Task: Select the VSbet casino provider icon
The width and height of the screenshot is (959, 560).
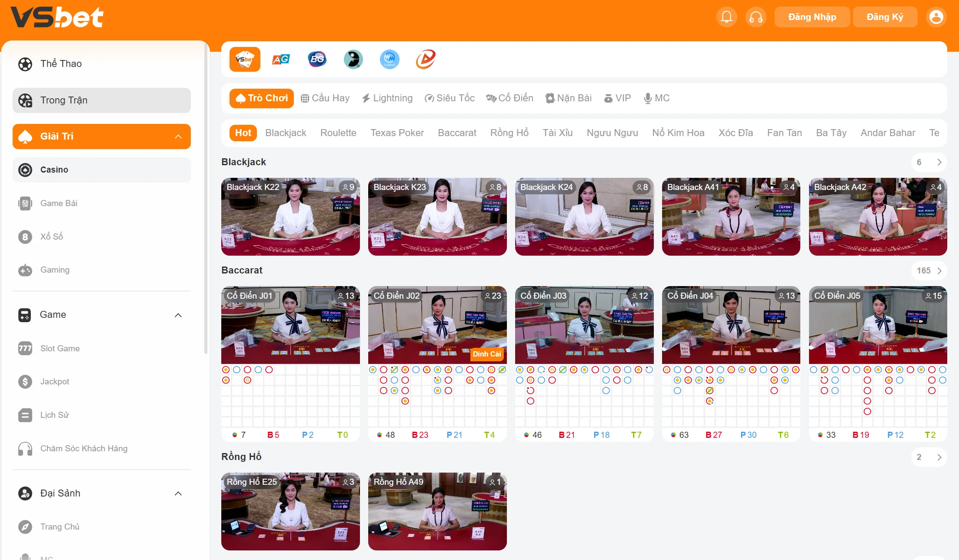Action: 245,59
